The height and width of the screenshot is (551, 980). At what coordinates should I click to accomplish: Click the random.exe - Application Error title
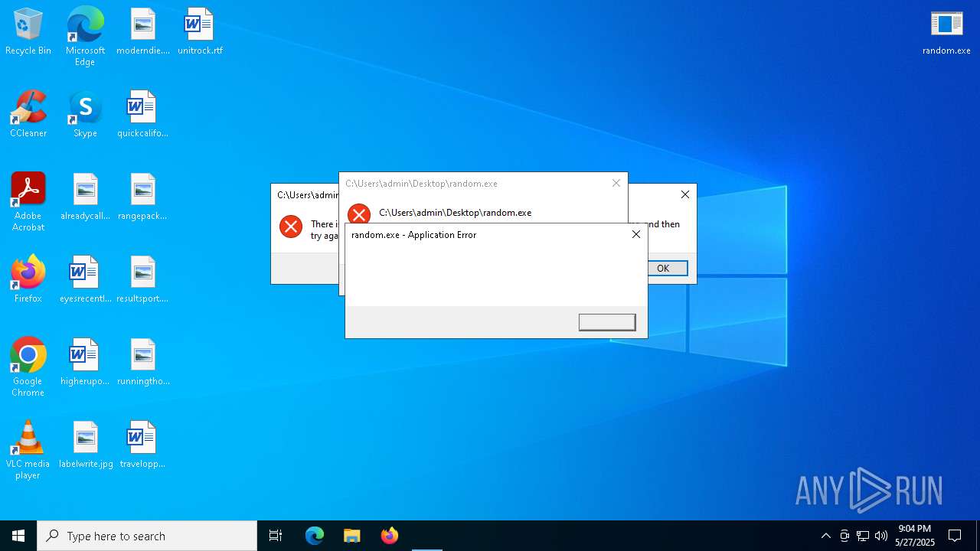click(413, 235)
